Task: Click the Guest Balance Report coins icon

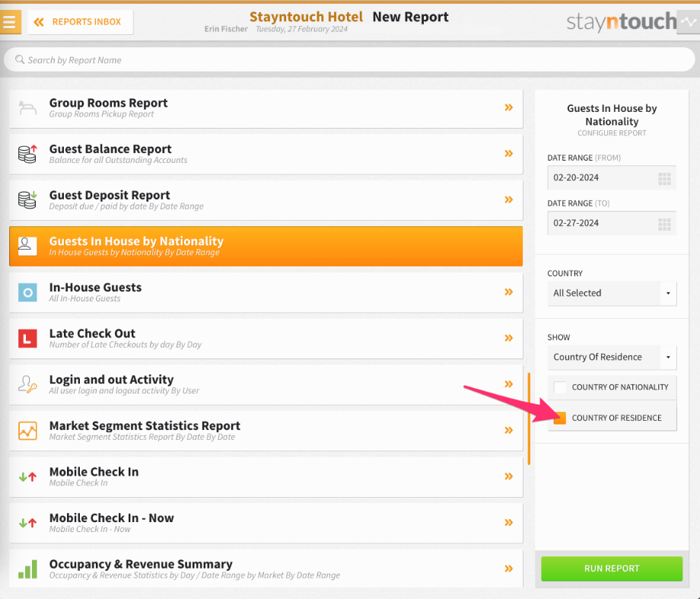Action: coord(27,154)
